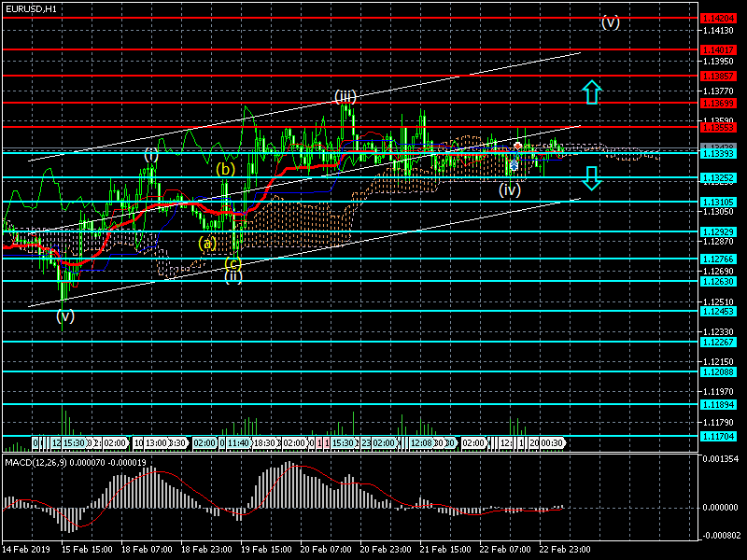Click the cyan upward arrow on the chart
Image resolution: width=747 pixels, height=560 pixels.
coord(591,91)
